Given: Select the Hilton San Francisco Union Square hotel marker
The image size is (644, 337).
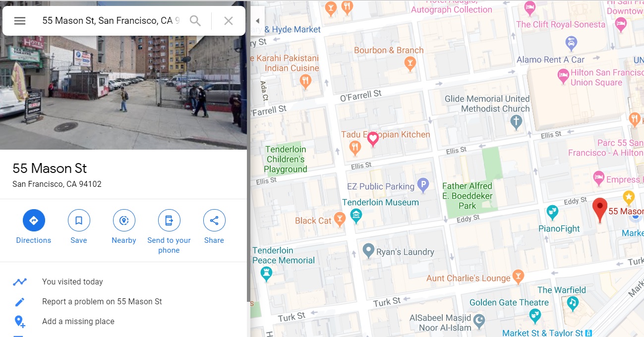Looking at the screenshot, I should click(x=563, y=77).
